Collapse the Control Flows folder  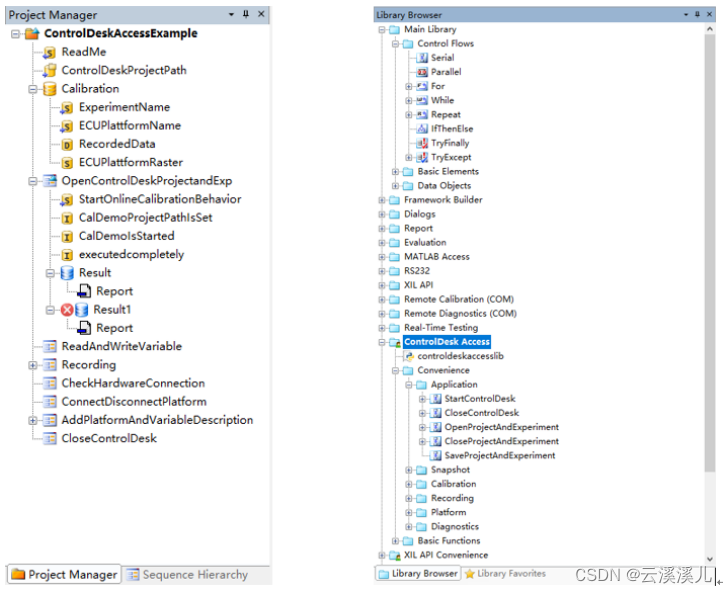point(395,44)
